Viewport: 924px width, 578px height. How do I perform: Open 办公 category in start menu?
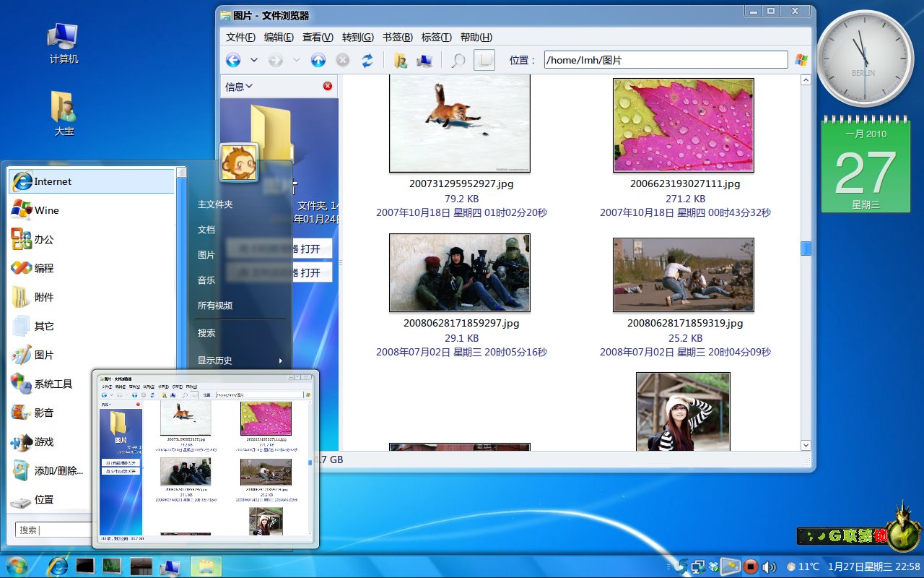(92, 239)
